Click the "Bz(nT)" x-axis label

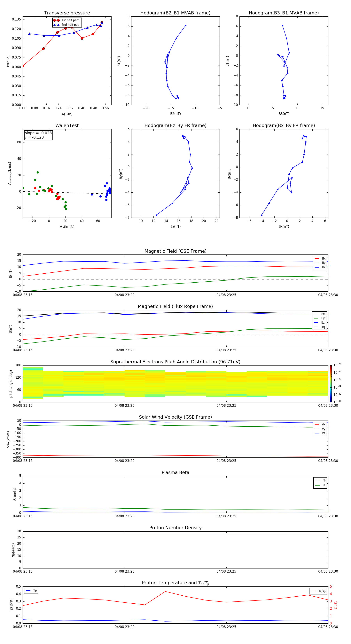175,227
